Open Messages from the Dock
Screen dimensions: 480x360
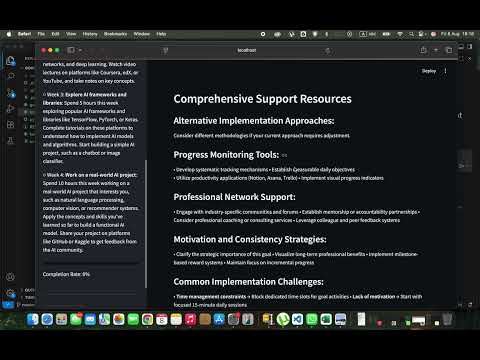tap(76, 319)
